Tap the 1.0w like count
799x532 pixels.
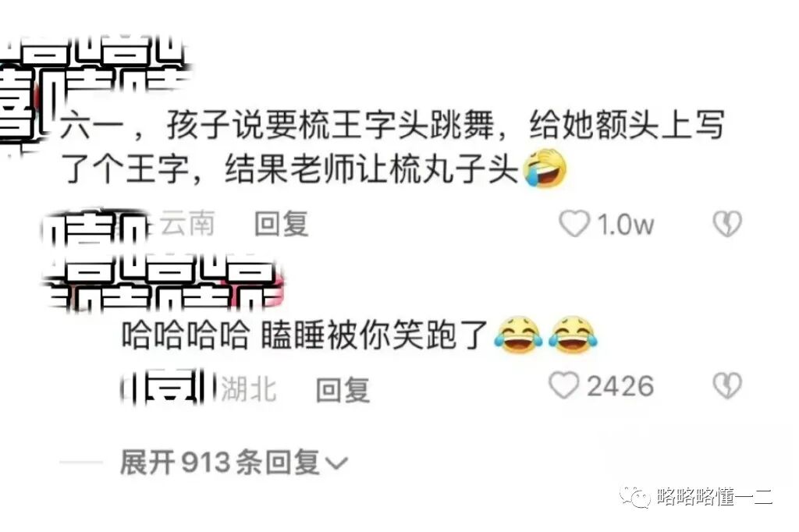click(625, 224)
